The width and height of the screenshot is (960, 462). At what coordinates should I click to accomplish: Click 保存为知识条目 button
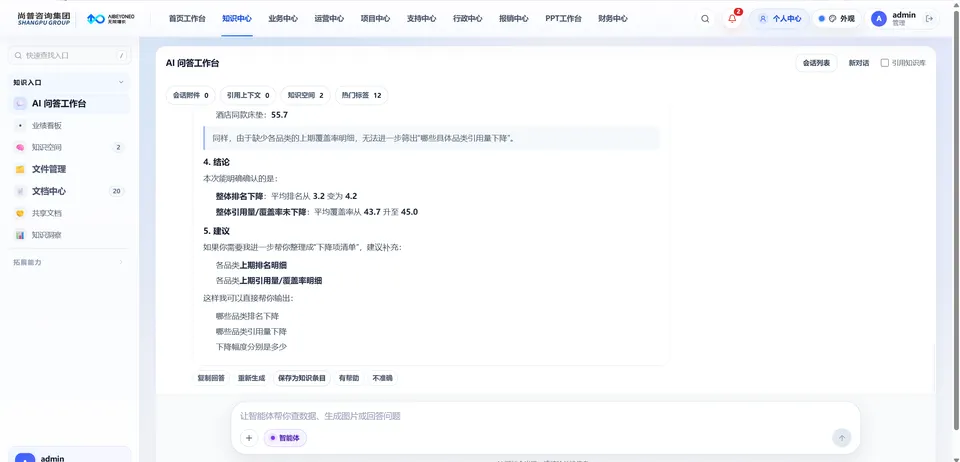[x=302, y=378]
